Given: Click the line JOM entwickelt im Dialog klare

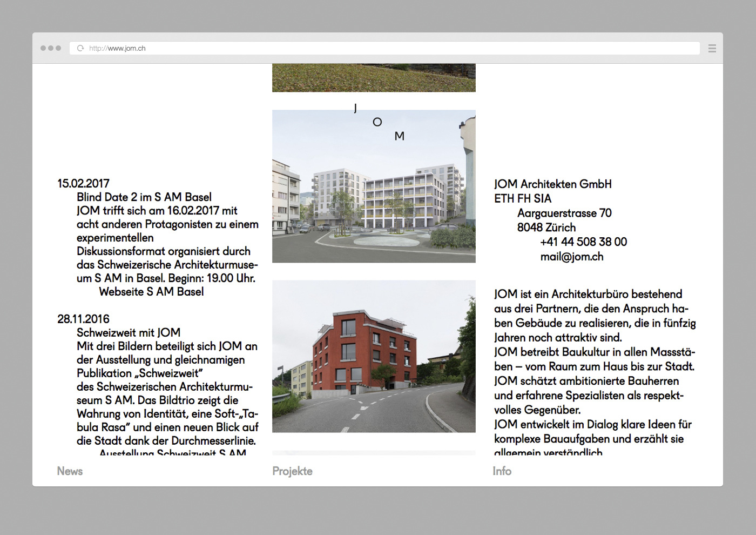Looking at the screenshot, I should pos(593,425).
